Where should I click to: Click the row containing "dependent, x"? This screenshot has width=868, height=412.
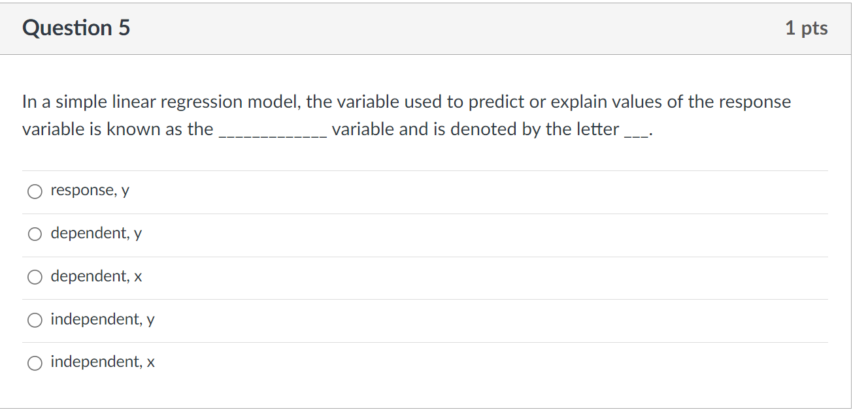pos(425,276)
